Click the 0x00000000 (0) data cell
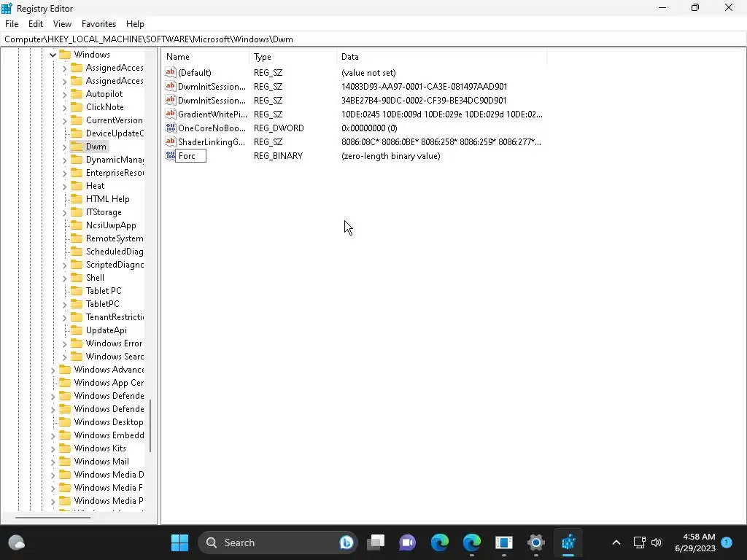 (x=369, y=128)
